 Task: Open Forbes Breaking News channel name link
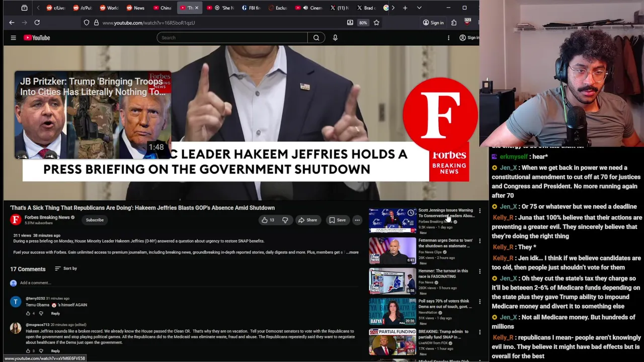click(47, 217)
